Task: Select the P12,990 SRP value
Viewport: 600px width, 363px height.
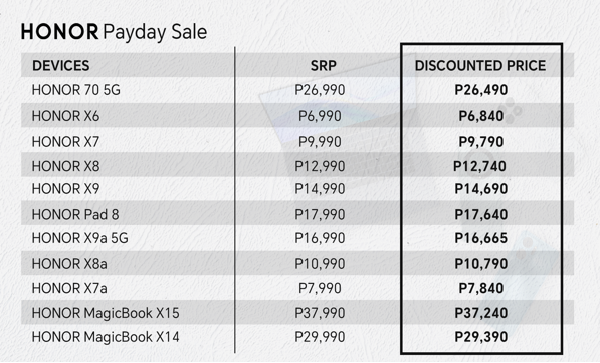Action: [320, 166]
